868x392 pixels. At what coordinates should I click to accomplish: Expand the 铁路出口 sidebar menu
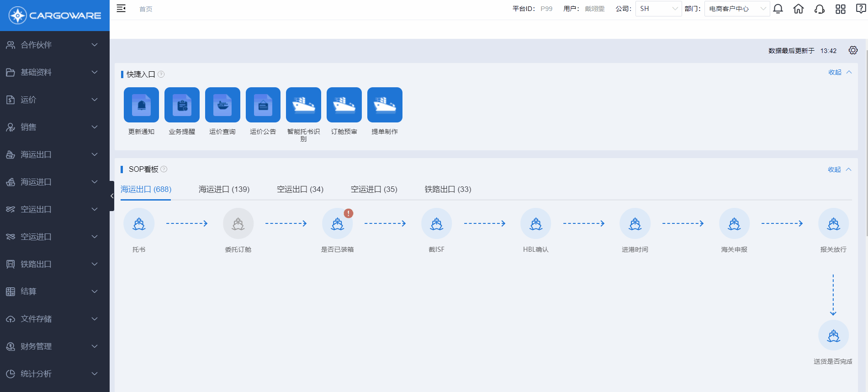(55, 264)
